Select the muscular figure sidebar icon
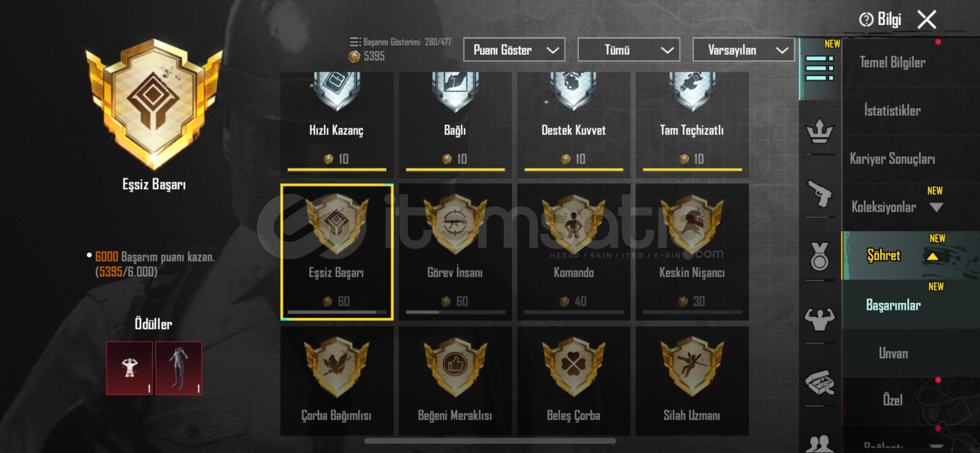980x453 pixels. point(819,319)
